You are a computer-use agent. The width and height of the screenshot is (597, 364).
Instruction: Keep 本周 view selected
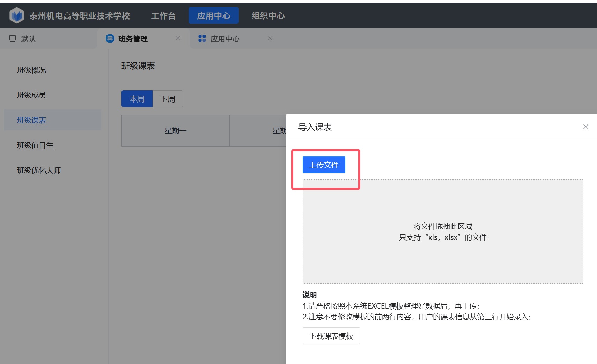137,99
